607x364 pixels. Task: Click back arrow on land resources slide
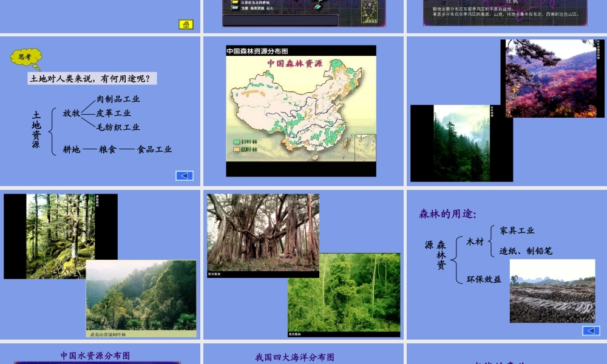[x=185, y=175]
